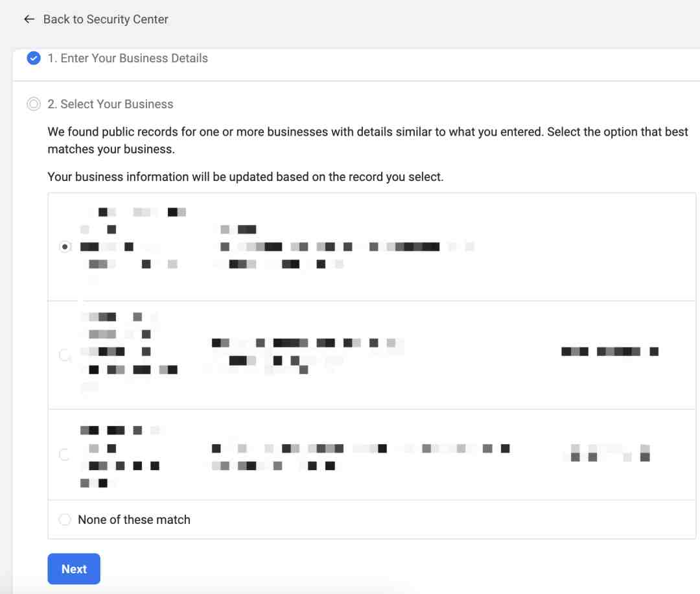
Task: Click the blue checkmark for step 1
Action: [x=34, y=58]
